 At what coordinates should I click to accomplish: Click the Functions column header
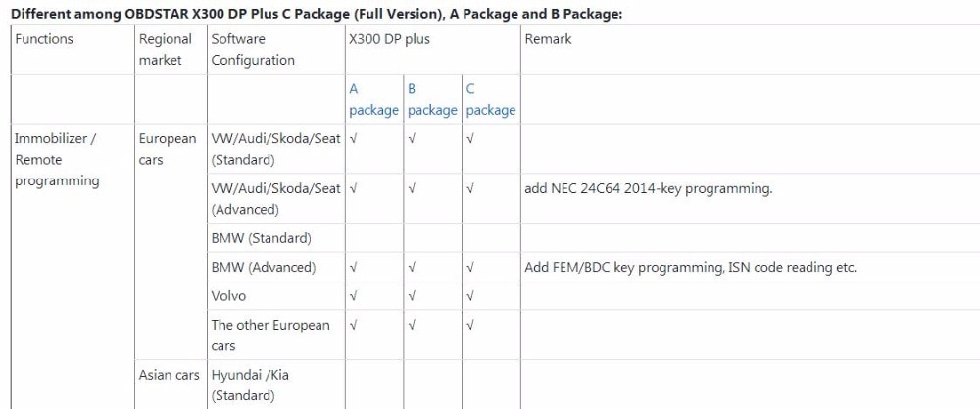44,39
